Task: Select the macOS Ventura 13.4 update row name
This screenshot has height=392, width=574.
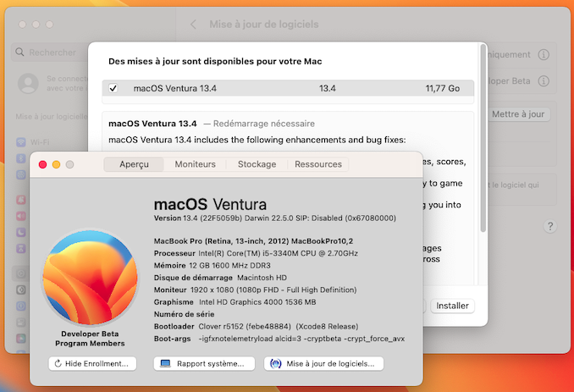Action: [175, 88]
